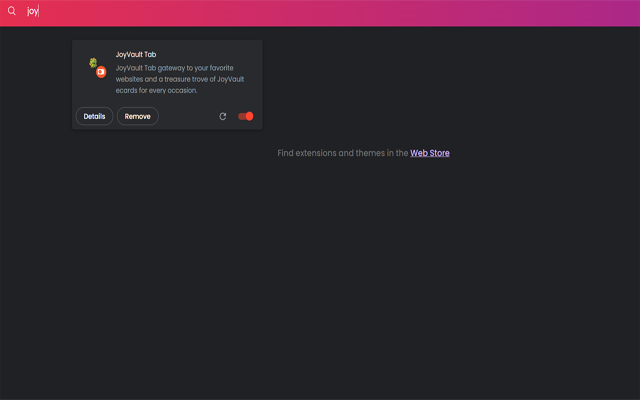Select the 'JoyVault Tab' title text
This screenshot has width=640, height=400.
(136, 54)
